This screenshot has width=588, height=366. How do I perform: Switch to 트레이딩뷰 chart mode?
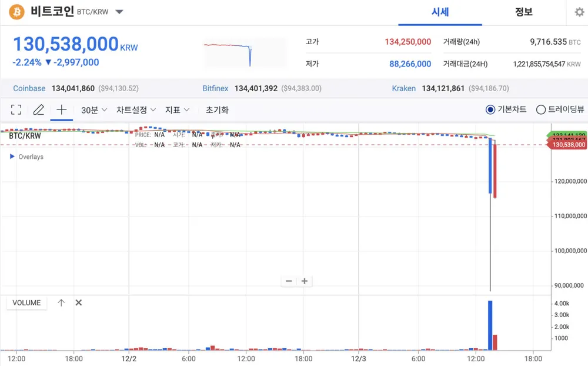click(x=542, y=109)
